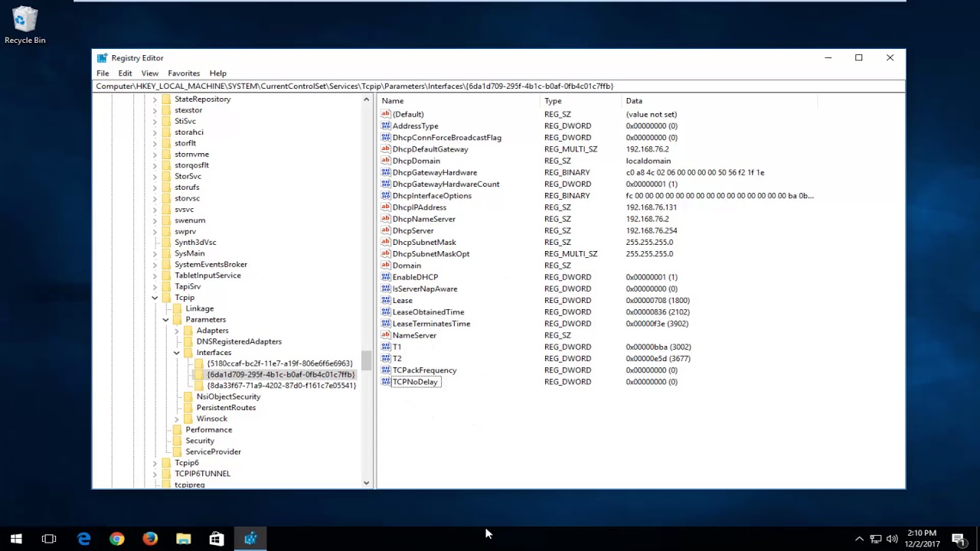980x551 pixels.
Task: Click the registry path address bar
Action: (498, 86)
